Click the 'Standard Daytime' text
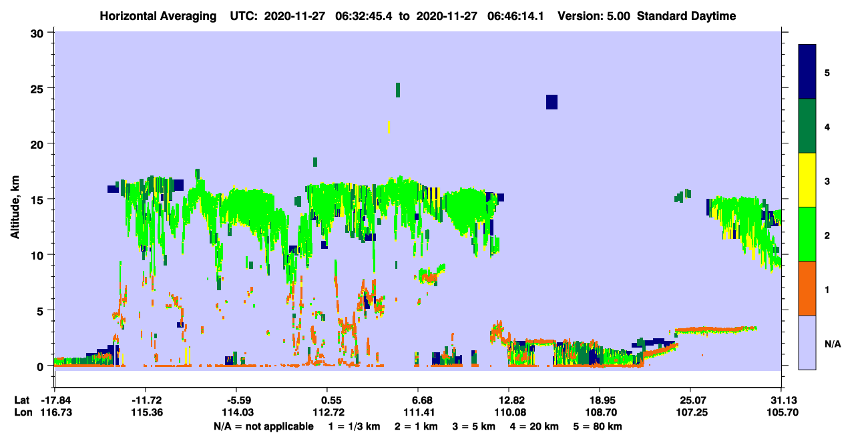Screen dimensions: 868x445 tap(686, 16)
